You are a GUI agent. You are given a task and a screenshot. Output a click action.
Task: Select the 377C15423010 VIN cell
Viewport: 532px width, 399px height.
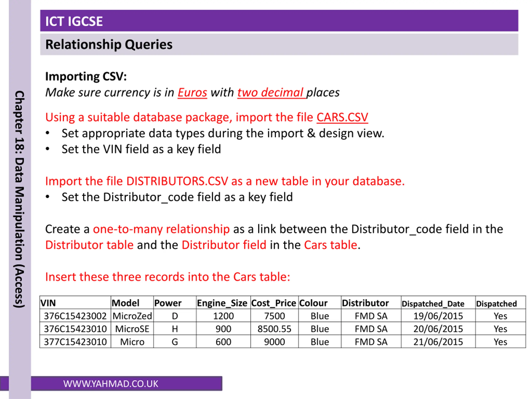[75, 342]
